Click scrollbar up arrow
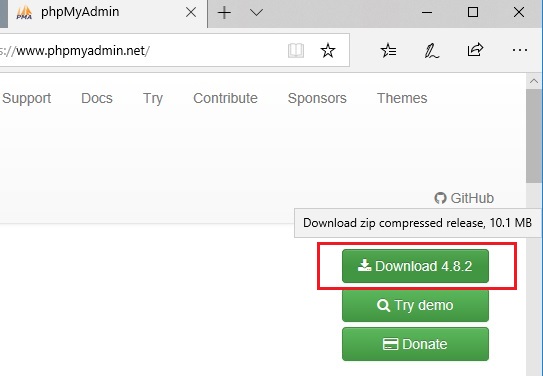The image size is (543, 376). pyautogui.click(x=534, y=81)
